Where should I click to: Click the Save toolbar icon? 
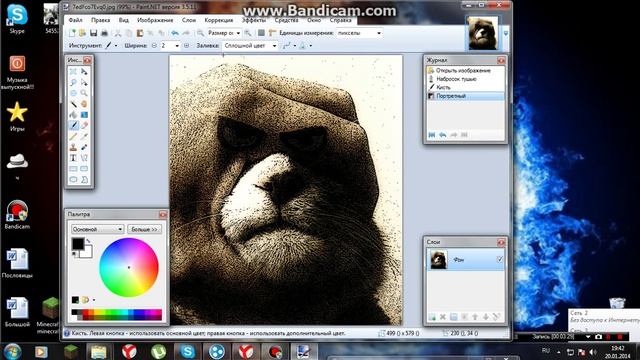93,33
